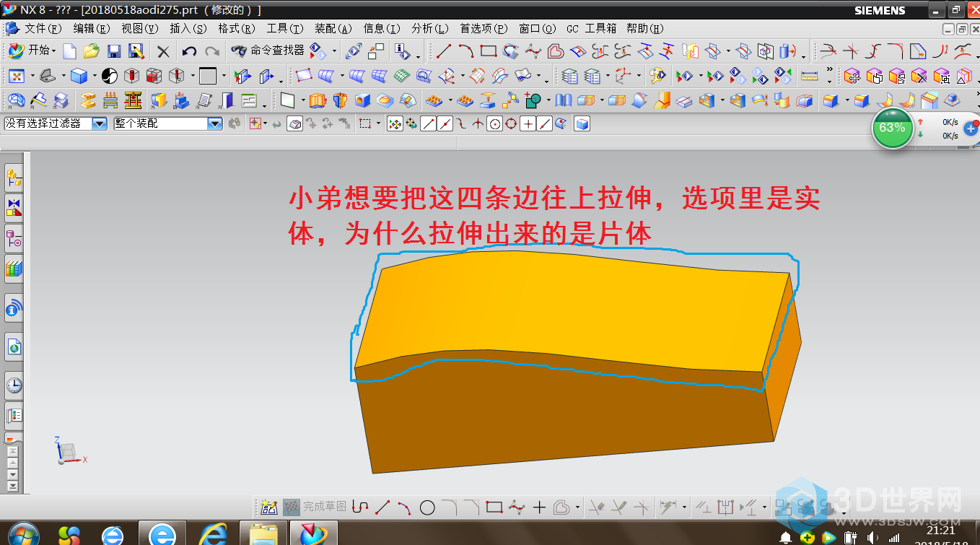
Task: Toggle the snap Quadrant Point option
Action: click(512, 124)
